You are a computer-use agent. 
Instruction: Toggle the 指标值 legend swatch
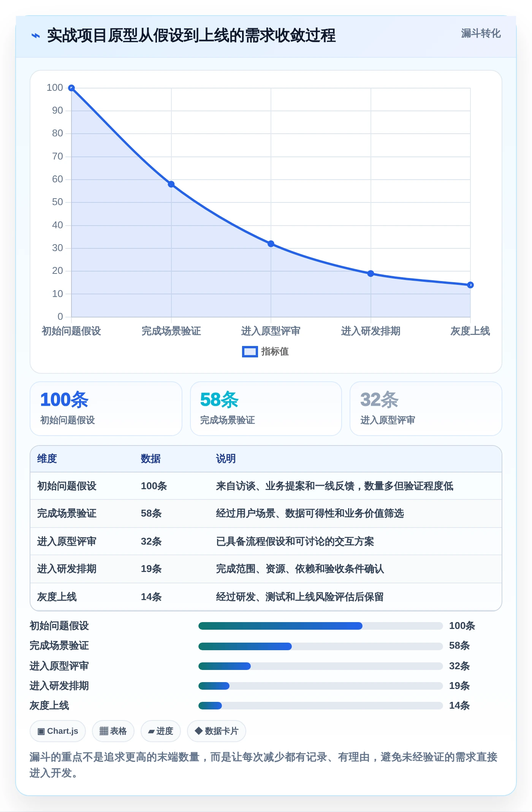pyautogui.click(x=250, y=352)
